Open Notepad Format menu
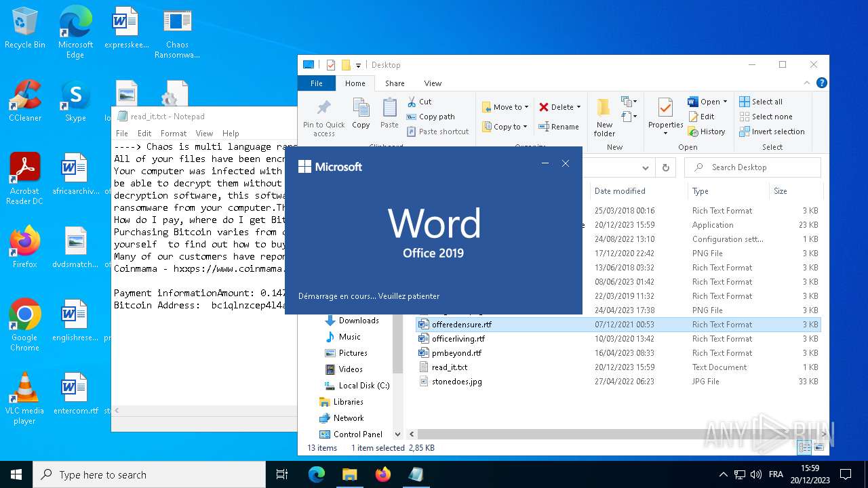Image resolution: width=868 pixels, height=488 pixels. click(x=174, y=134)
